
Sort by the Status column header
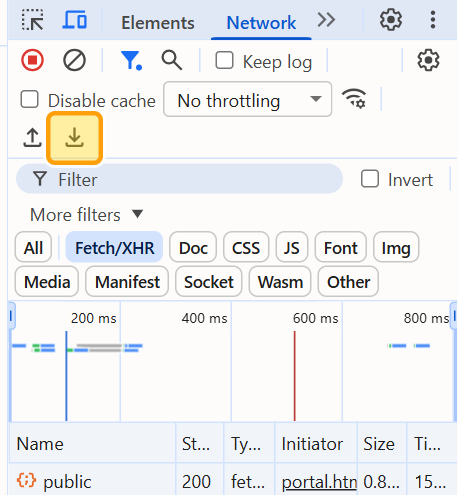coord(200,443)
